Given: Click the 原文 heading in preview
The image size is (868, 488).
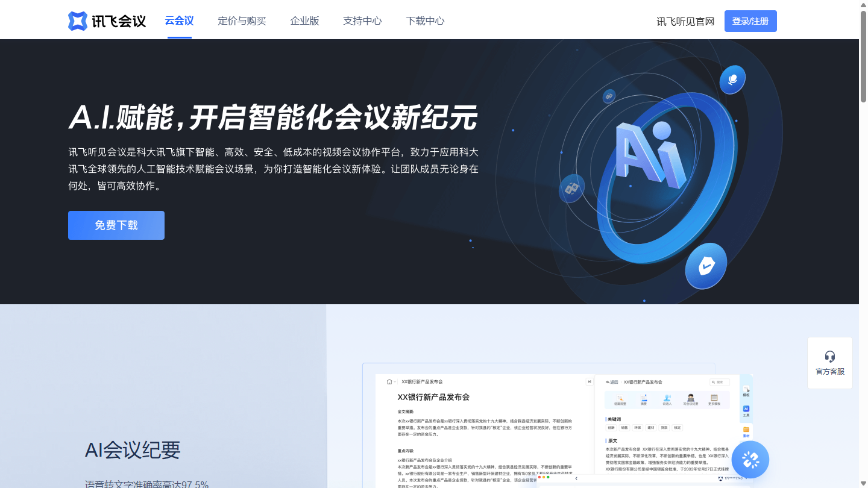Looking at the screenshot, I should pos(612,441).
